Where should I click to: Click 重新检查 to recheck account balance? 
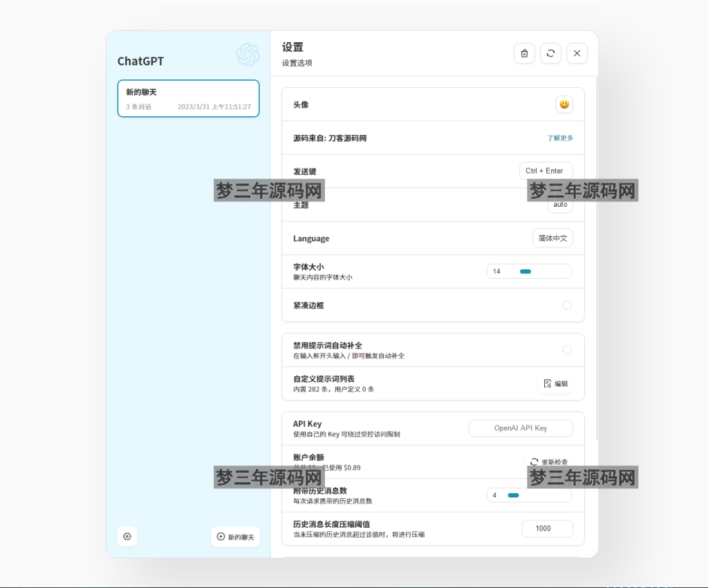pos(548,461)
